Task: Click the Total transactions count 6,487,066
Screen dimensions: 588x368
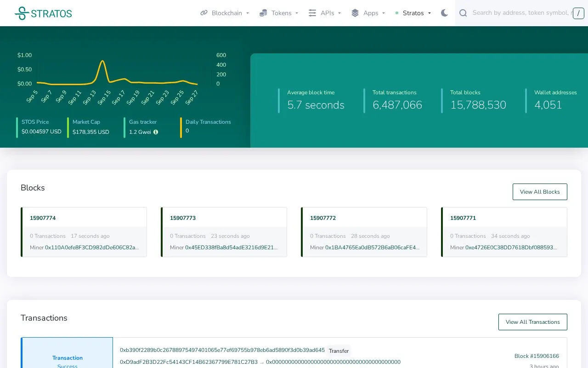Action: click(397, 105)
